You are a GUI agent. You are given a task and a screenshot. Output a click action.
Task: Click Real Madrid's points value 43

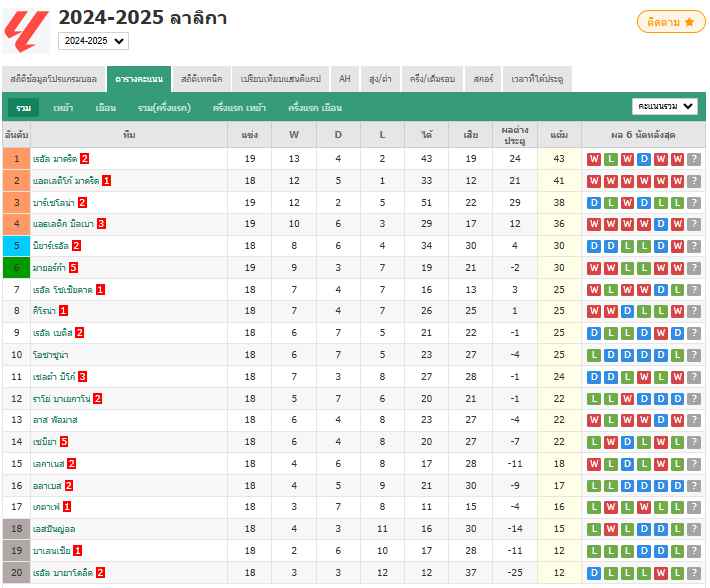pyautogui.click(x=559, y=159)
